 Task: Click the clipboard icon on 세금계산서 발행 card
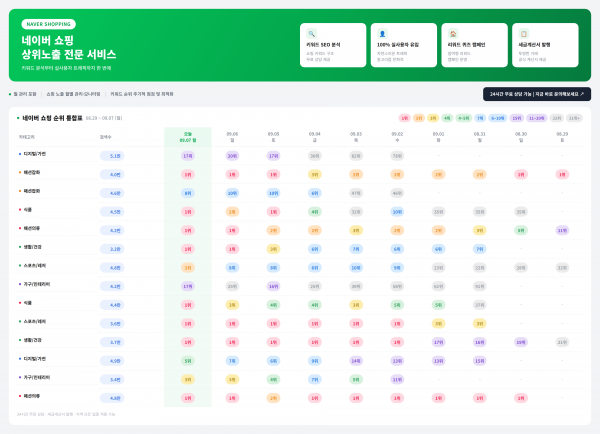coord(524,34)
